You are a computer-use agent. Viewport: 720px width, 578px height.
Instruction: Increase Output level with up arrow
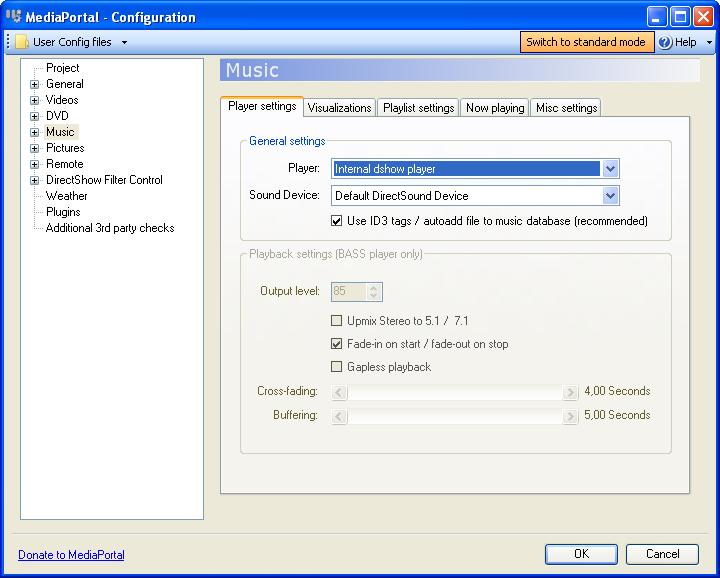[374, 288]
